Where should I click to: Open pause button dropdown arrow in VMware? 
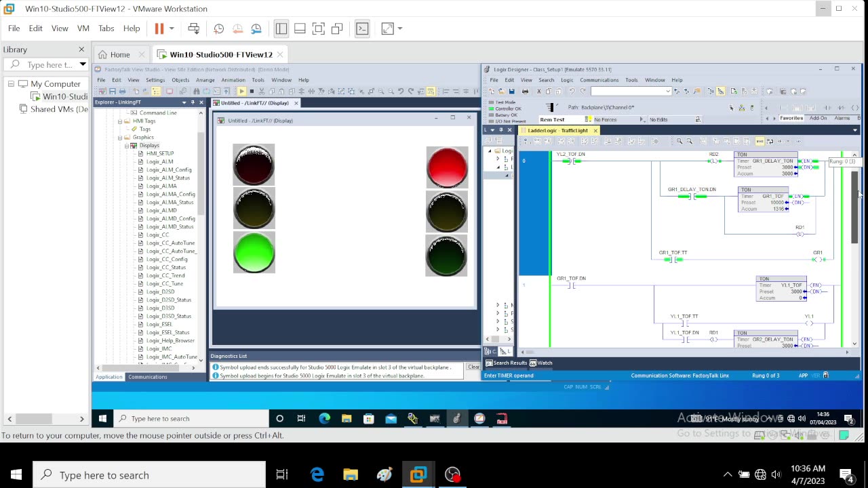tap(172, 28)
